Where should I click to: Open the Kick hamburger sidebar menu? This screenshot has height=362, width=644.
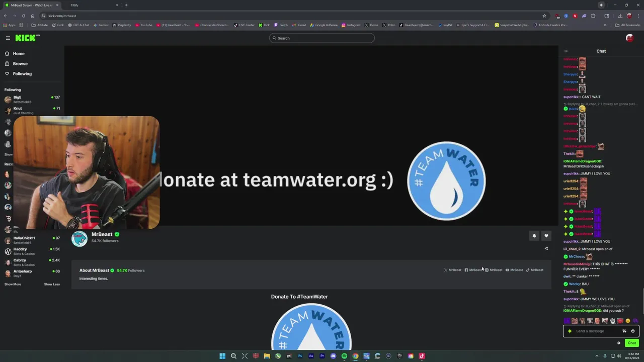click(8, 38)
